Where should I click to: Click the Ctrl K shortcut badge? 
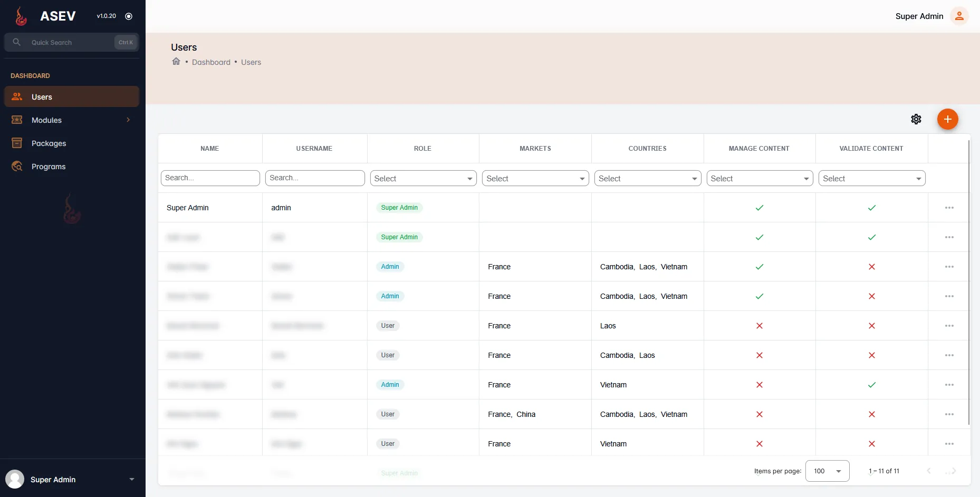[x=126, y=42]
